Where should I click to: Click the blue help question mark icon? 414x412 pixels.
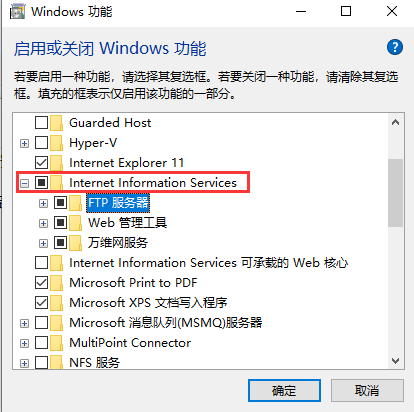point(395,47)
